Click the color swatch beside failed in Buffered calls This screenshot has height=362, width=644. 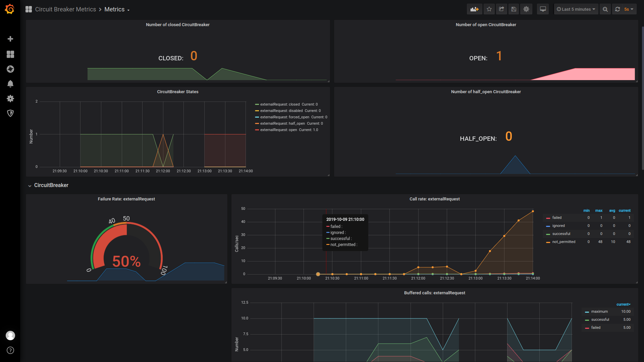587,327
